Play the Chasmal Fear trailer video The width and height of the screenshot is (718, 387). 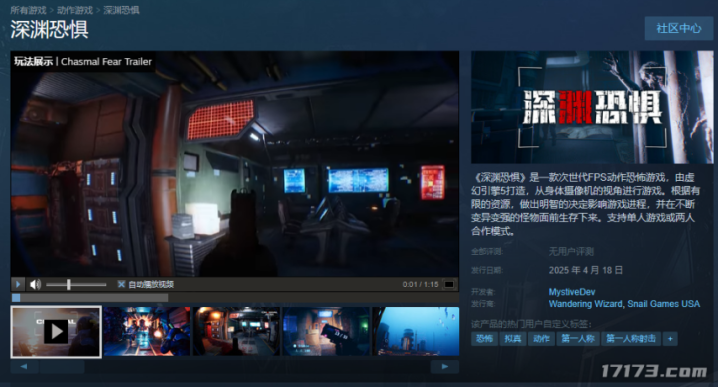[17, 284]
